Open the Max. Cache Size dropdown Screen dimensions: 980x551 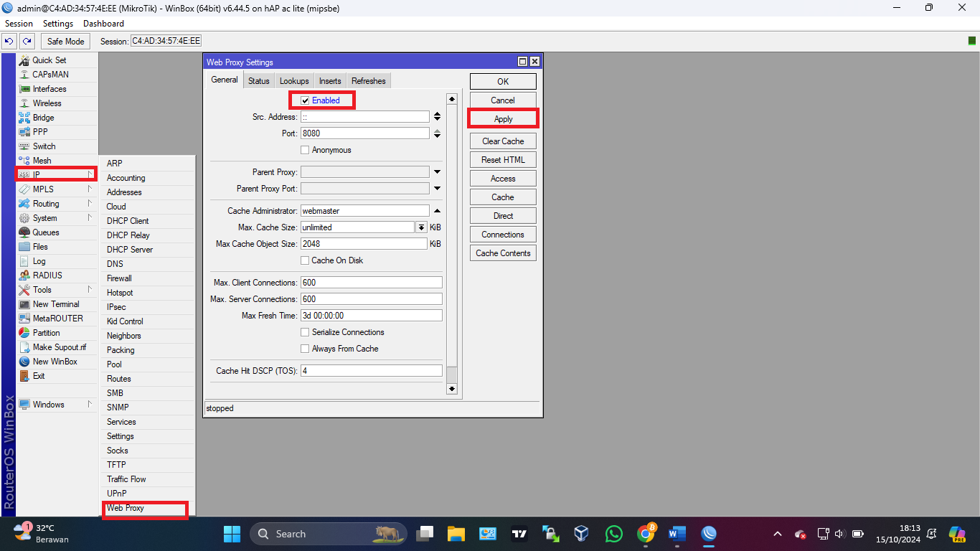tap(421, 227)
